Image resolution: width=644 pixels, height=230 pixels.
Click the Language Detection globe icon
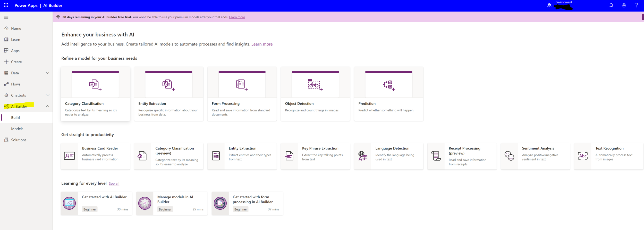[x=362, y=156]
